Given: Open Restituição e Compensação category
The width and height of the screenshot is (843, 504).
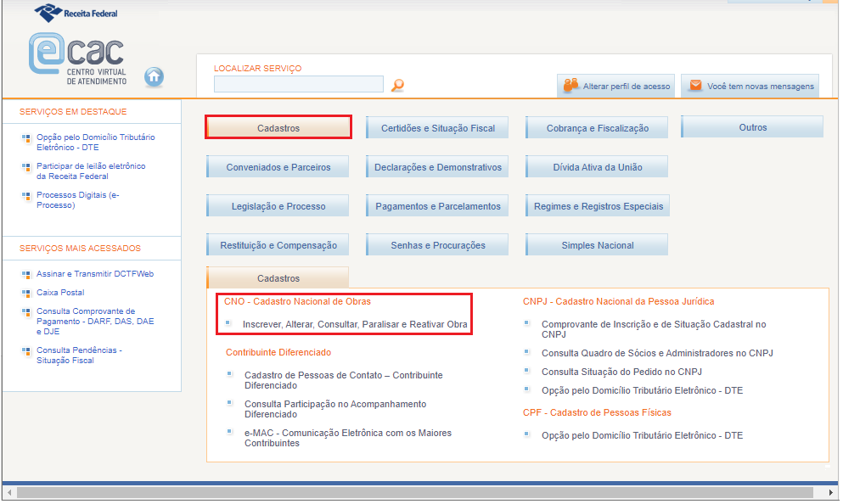Looking at the screenshot, I should tap(278, 245).
